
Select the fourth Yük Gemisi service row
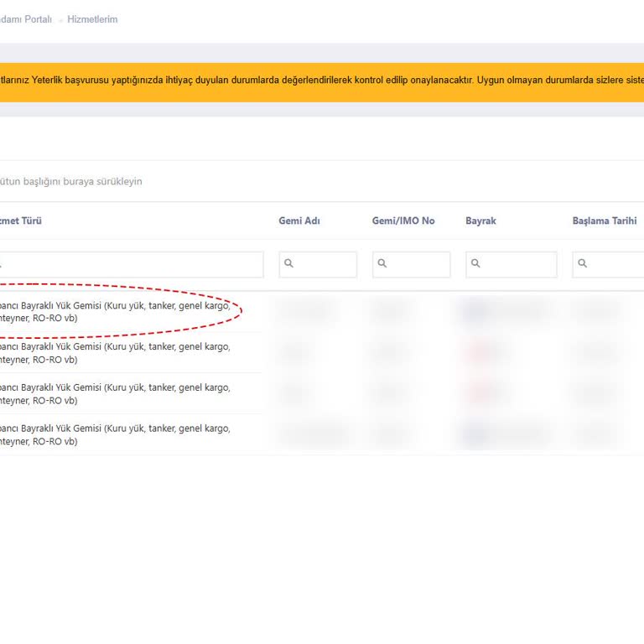(113, 434)
